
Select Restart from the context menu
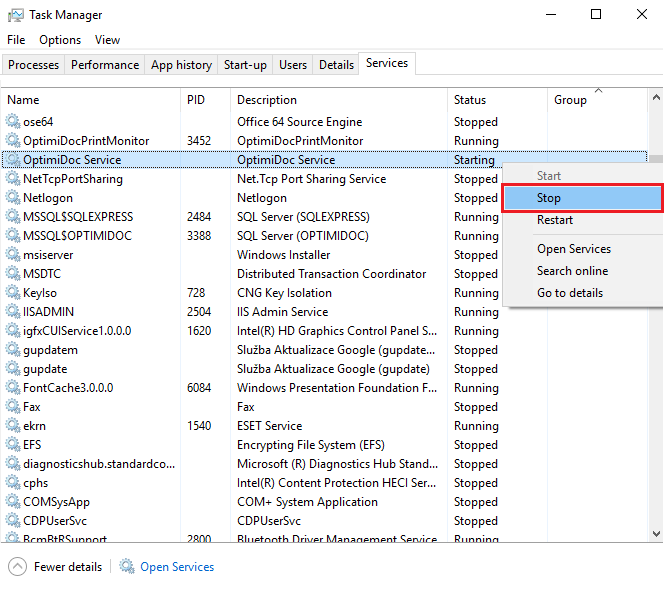click(x=555, y=220)
